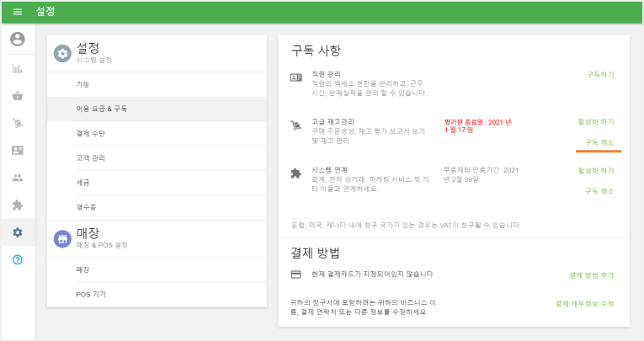Click the 결제 세부정보 수정 link

click(585, 304)
